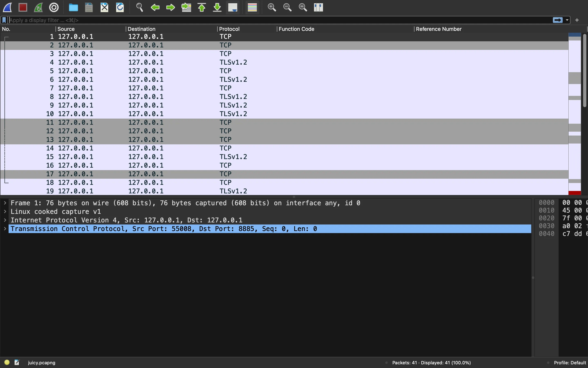Go to a specified packet
The height and width of the screenshot is (368, 588).
[x=186, y=7]
